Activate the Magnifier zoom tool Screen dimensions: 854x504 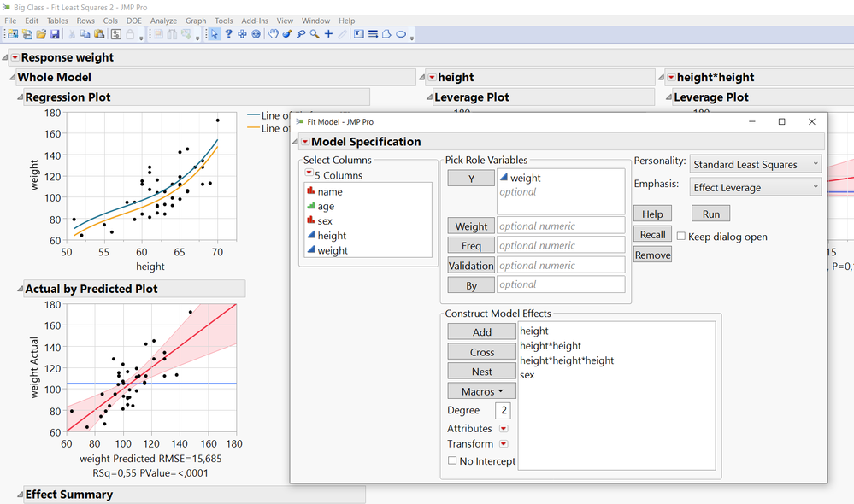click(x=315, y=34)
